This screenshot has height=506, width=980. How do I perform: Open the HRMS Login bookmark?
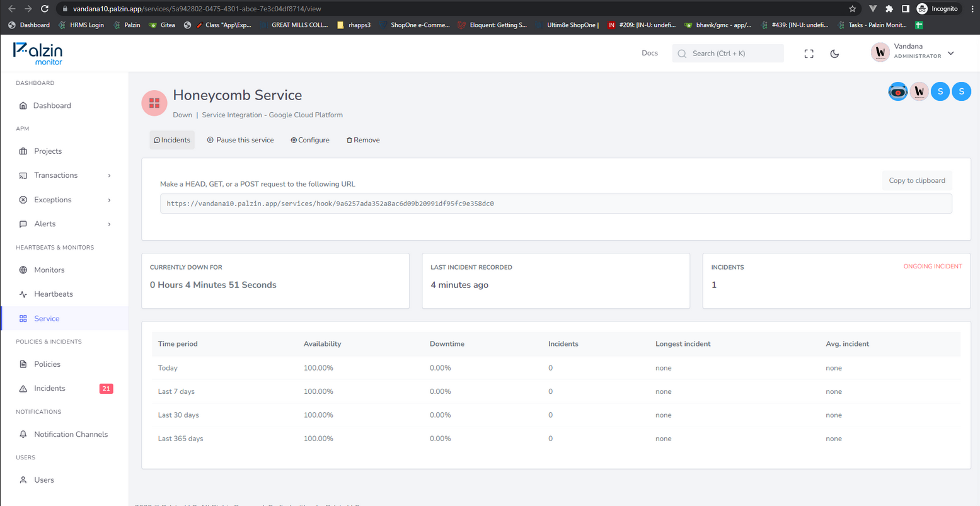(x=81, y=25)
